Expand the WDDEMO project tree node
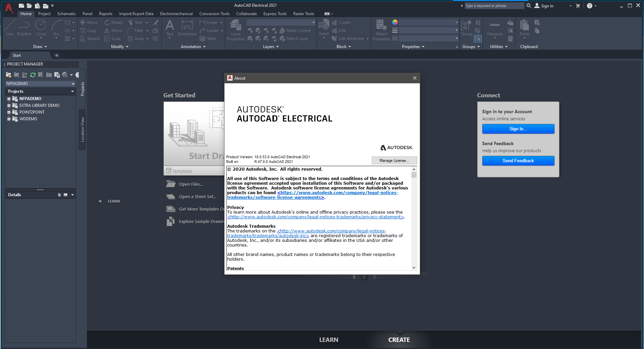This screenshot has width=644, height=349. (x=9, y=119)
